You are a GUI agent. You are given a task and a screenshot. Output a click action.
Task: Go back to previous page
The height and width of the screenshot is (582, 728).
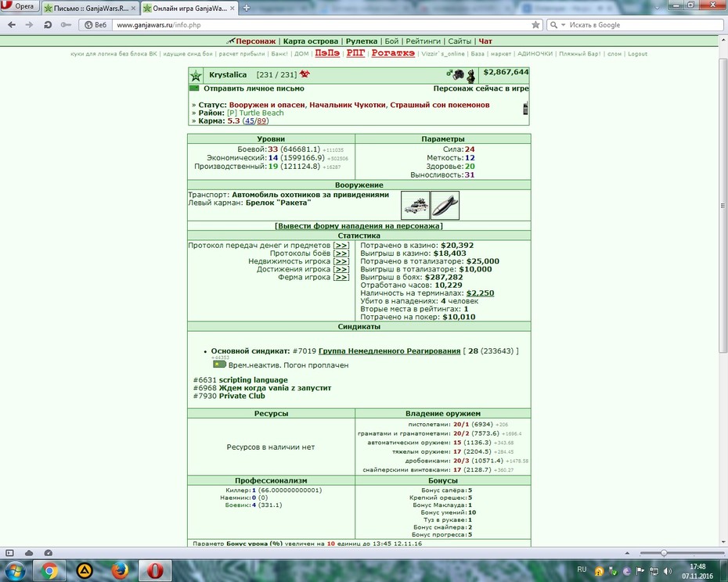pos(12,25)
